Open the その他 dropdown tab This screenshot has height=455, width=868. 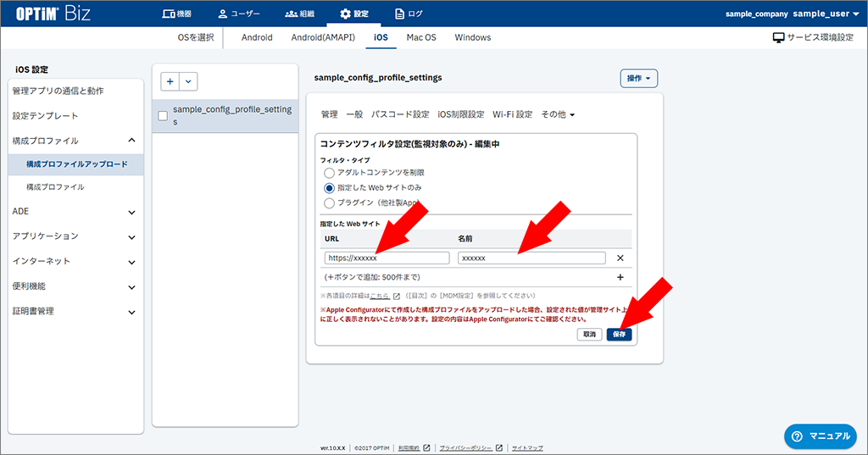coord(558,114)
